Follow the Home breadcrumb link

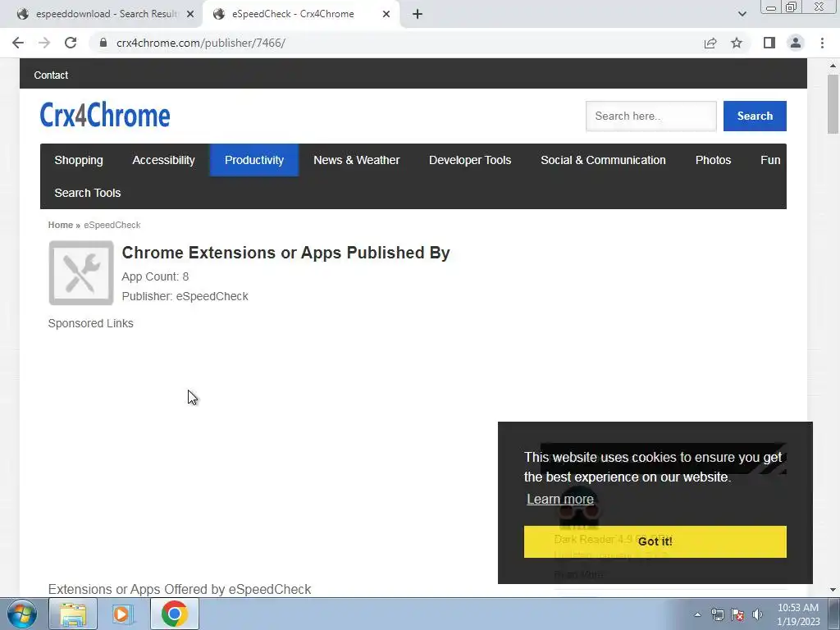click(x=61, y=225)
